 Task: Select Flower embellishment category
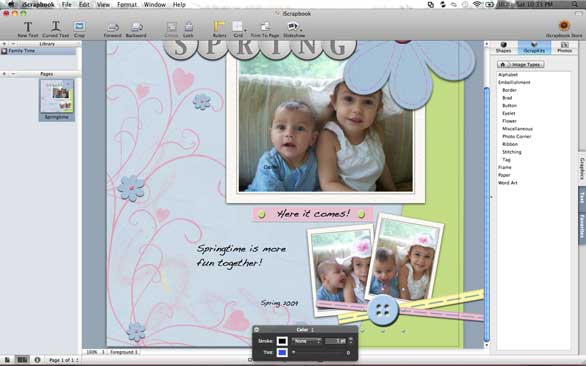coord(509,121)
